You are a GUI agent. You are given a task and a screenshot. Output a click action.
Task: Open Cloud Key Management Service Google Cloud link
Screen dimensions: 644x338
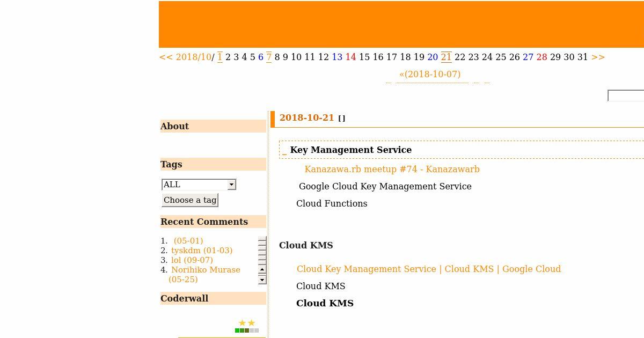pos(429,269)
